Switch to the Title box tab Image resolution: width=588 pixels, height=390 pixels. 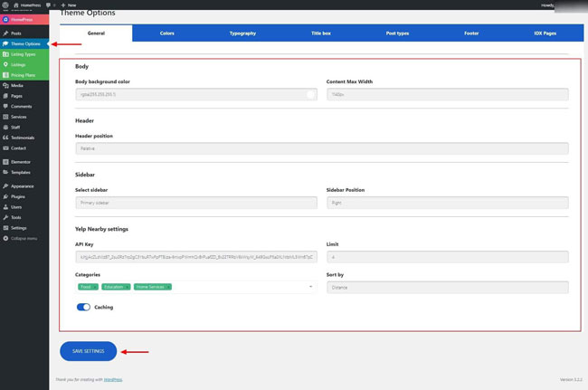(x=321, y=33)
